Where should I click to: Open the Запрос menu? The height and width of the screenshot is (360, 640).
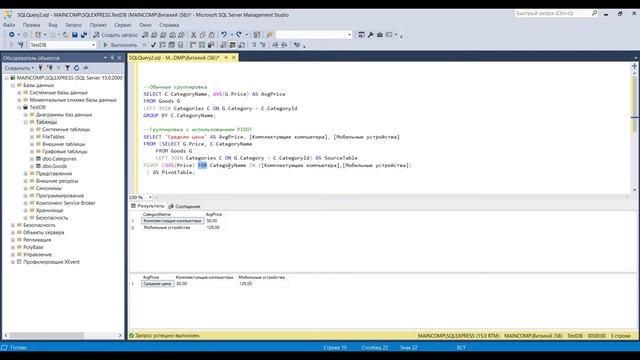point(73,25)
